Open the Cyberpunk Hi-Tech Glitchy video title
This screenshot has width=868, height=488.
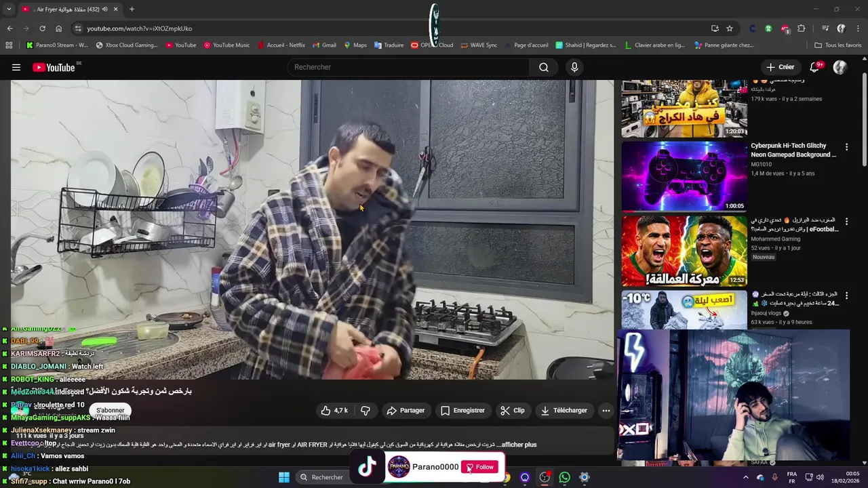click(793, 150)
